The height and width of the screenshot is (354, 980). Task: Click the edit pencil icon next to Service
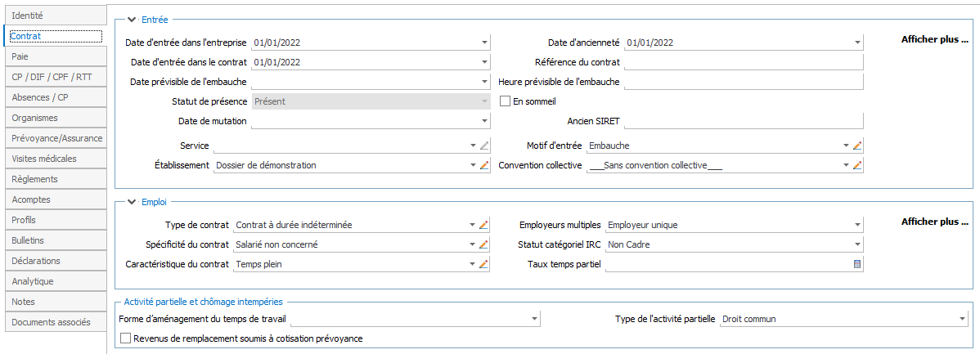(484, 146)
